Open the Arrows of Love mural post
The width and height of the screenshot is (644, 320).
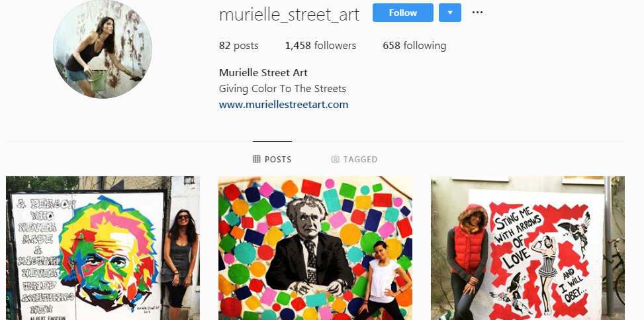528,248
